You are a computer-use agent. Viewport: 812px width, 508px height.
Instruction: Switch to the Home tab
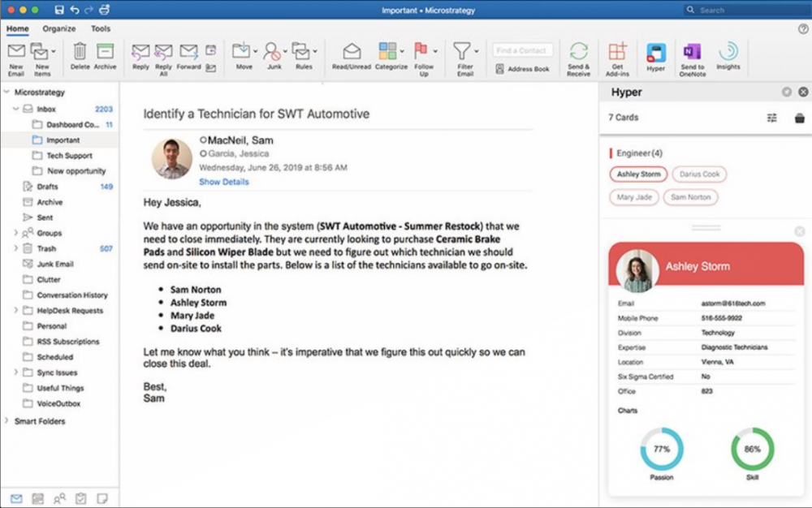[18, 28]
